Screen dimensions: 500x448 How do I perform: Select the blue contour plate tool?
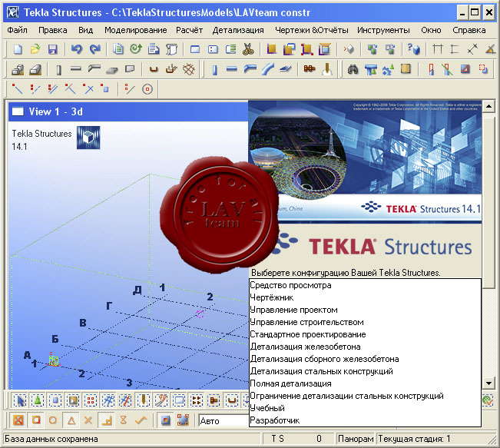point(285,69)
